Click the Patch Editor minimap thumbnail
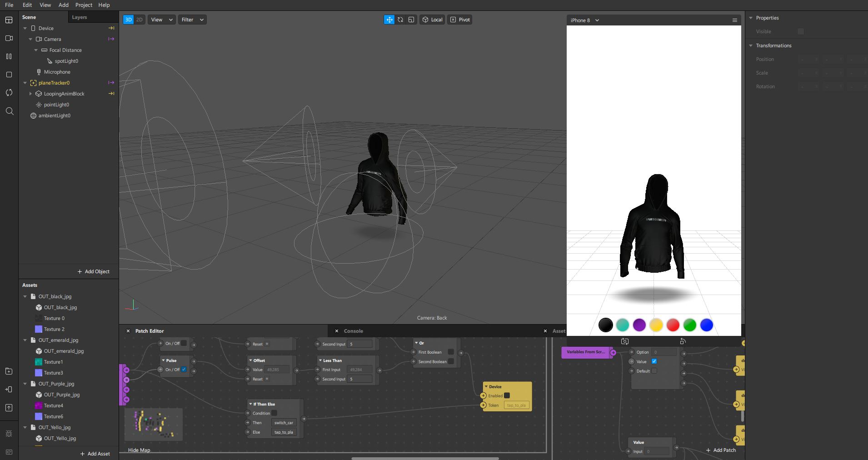This screenshot has height=460, width=868. (154, 424)
